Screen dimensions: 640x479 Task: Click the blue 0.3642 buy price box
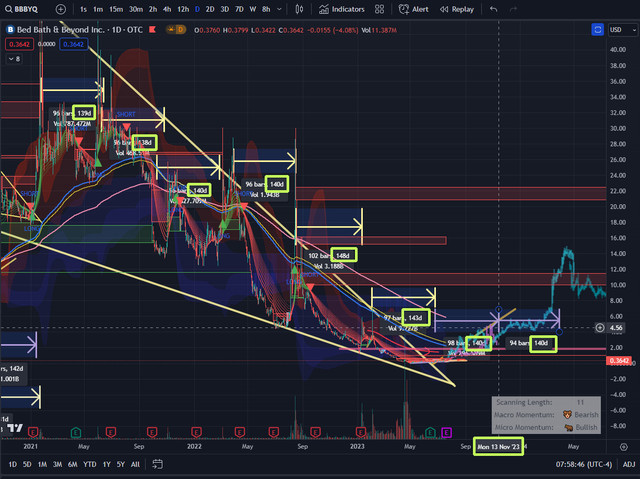73,44
